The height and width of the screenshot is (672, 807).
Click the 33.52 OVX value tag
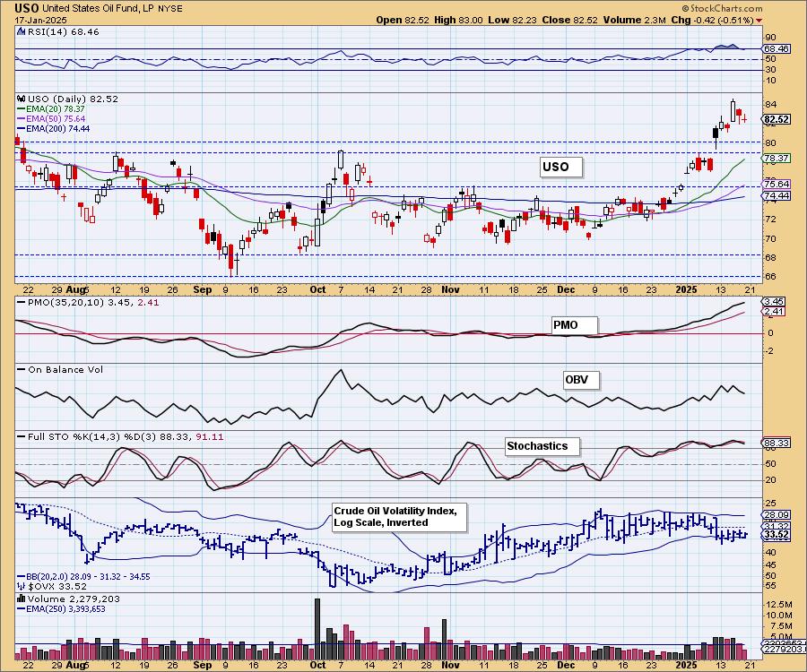click(777, 535)
